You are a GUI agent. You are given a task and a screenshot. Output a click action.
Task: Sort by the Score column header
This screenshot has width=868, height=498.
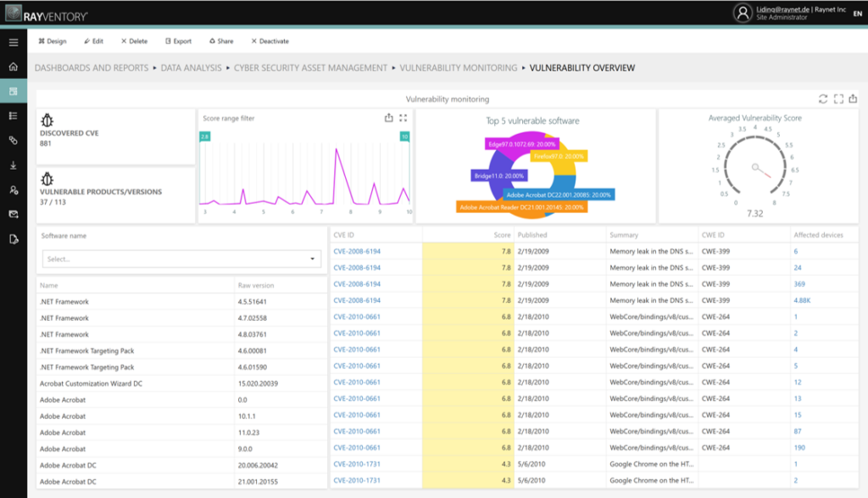point(502,236)
